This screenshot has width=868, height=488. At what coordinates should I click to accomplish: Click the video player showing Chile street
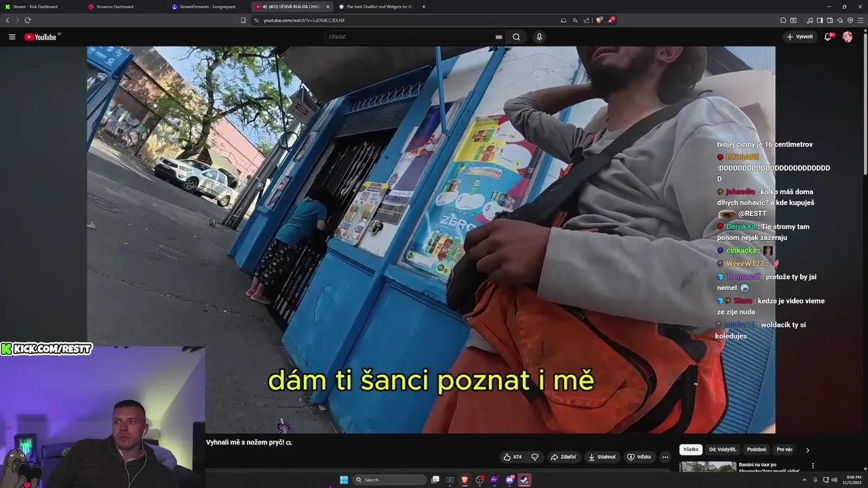[431, 239]
